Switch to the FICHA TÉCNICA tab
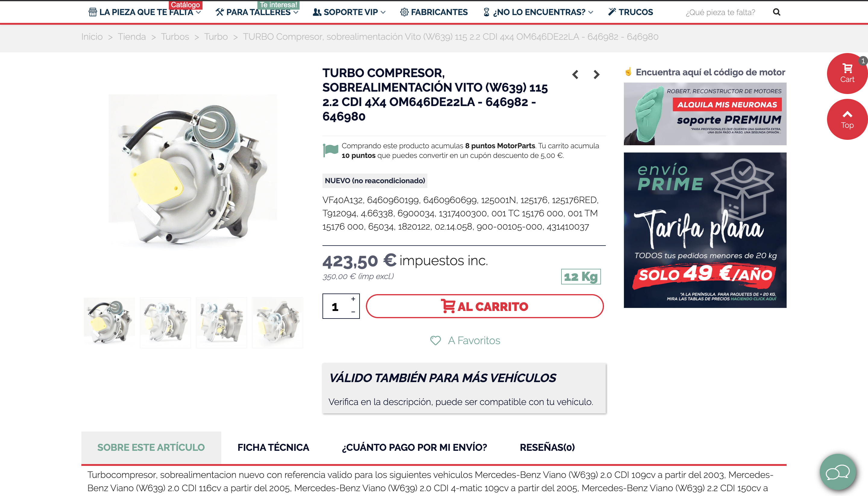The width and height of the screenshot is (868, 496). tap(273, 447)
